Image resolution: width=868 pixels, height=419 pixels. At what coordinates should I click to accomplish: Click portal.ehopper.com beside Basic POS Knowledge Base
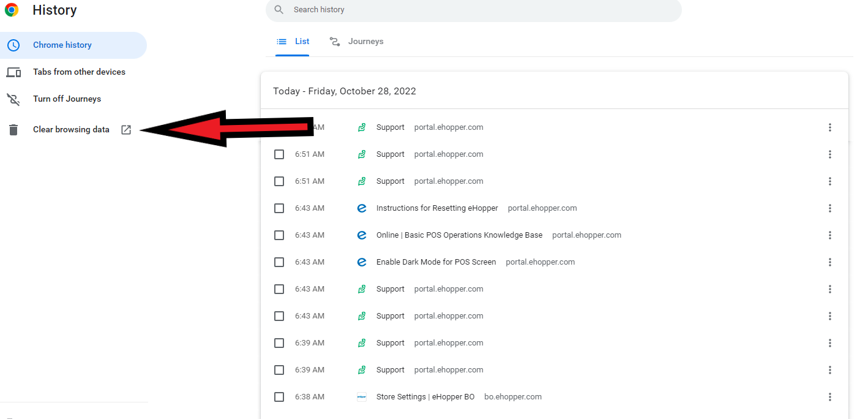[x=586, y=235]
